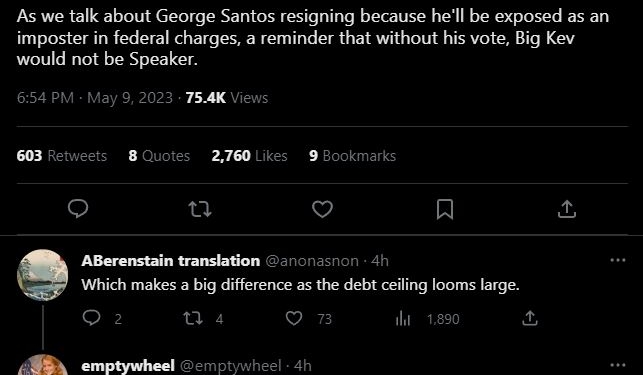Retweet ABerenstain translation's reply

(x=193, y=318)
